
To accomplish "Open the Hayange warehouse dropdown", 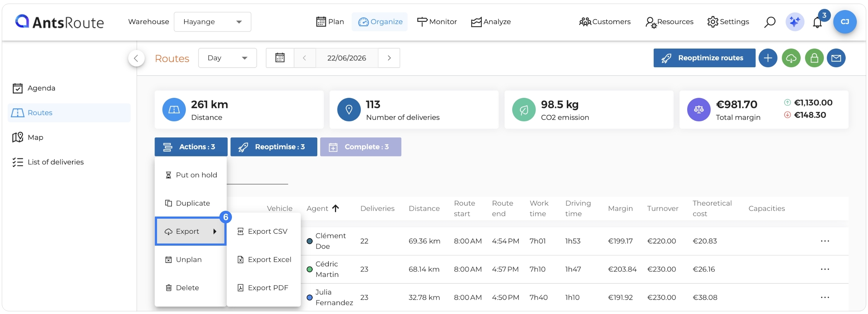I will pos(212,22).
